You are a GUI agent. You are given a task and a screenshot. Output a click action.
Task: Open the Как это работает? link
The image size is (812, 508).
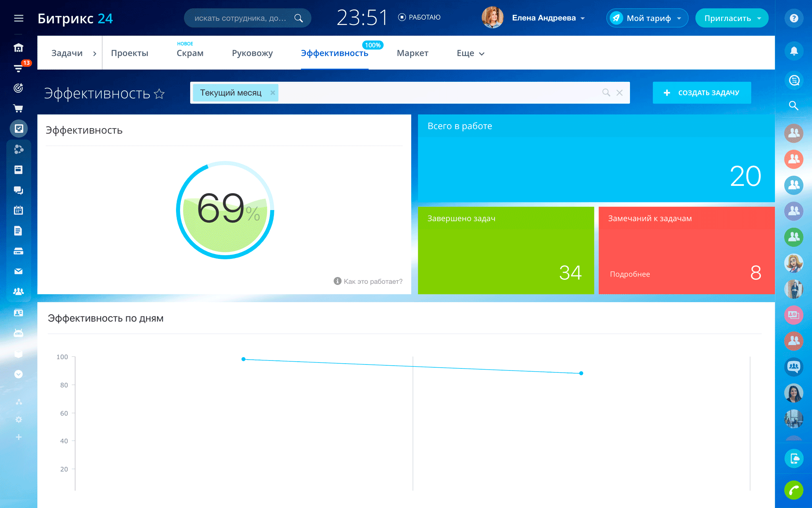coord(373,281)
